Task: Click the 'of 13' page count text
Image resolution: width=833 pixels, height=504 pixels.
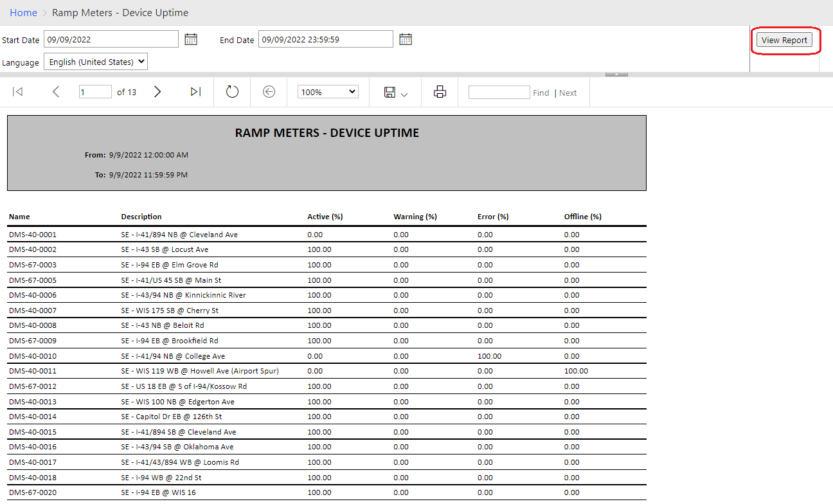Action: pyautogui.click(x=127, y=92)
